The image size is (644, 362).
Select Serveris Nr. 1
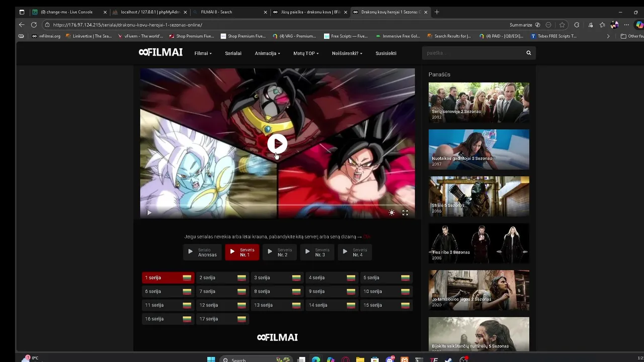coord(242,252)
